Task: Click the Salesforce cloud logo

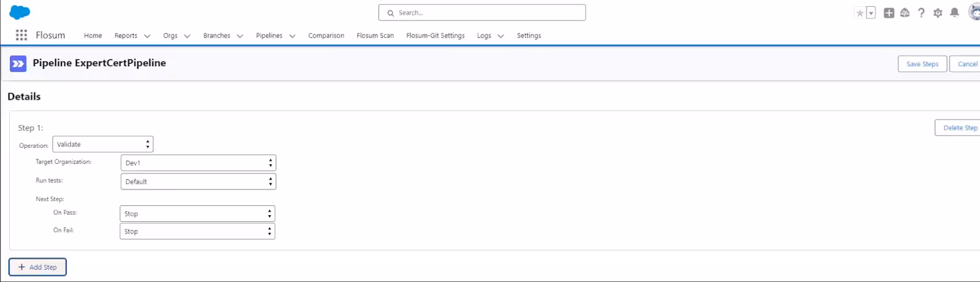Action: [x=20, y=12]
